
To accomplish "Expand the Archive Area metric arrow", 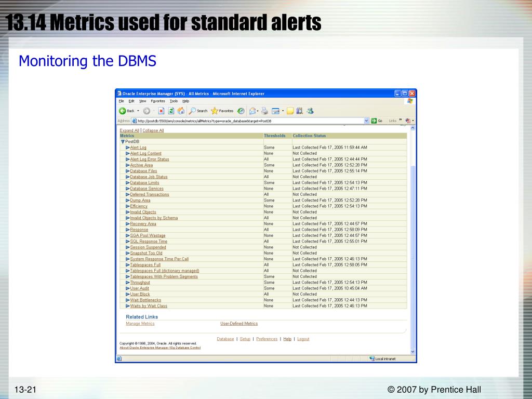I will pyautogui.click(x=128, y=165).
